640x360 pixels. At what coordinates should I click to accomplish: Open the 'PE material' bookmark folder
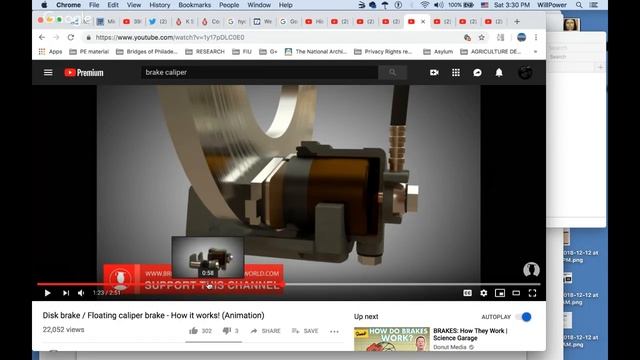pos(89,51)
